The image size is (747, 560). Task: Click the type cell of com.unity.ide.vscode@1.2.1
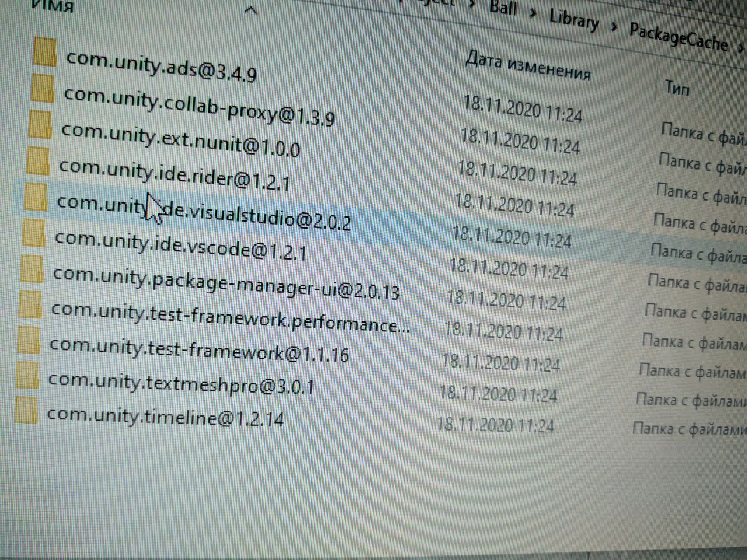pyautogui.click(x=697, y=282)
